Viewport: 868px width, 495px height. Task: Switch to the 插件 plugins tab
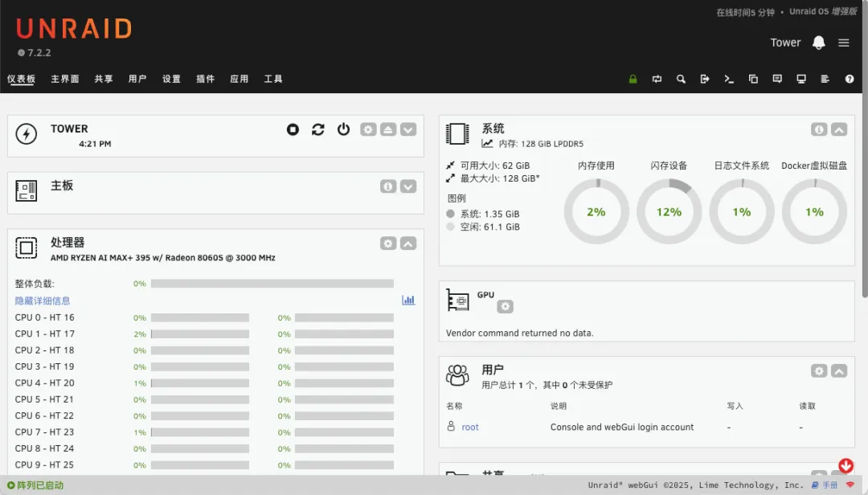pyautogui.click(x=205, y=79)
